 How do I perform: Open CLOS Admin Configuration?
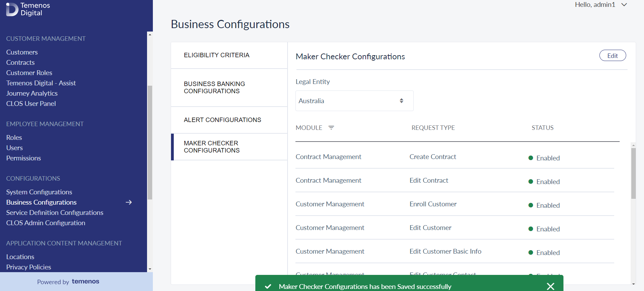46,223
